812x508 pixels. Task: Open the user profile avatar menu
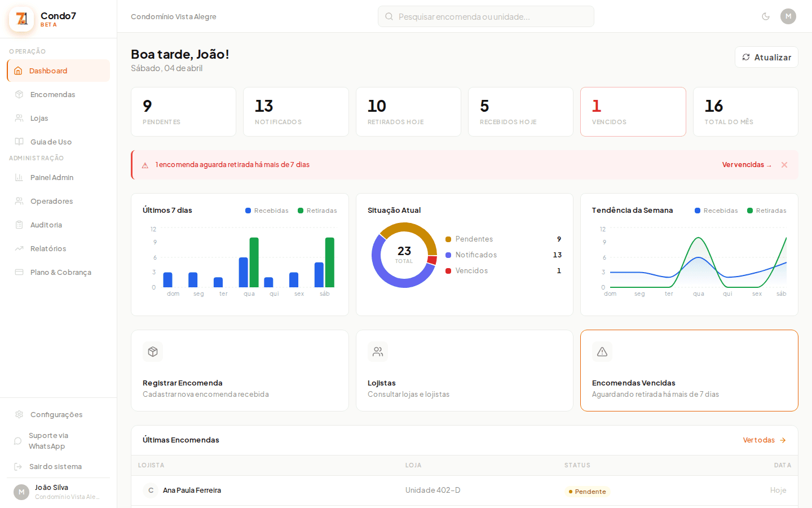coord(788,16)
